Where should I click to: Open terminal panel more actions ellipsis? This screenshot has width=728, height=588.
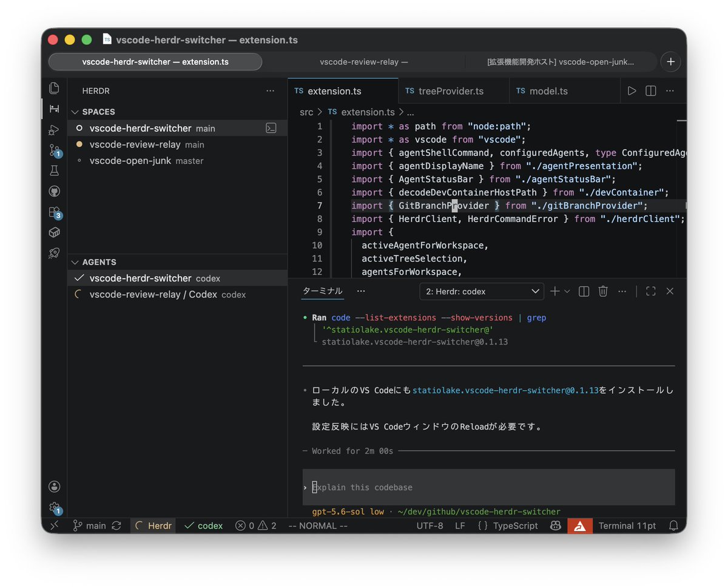click(622, 291)
